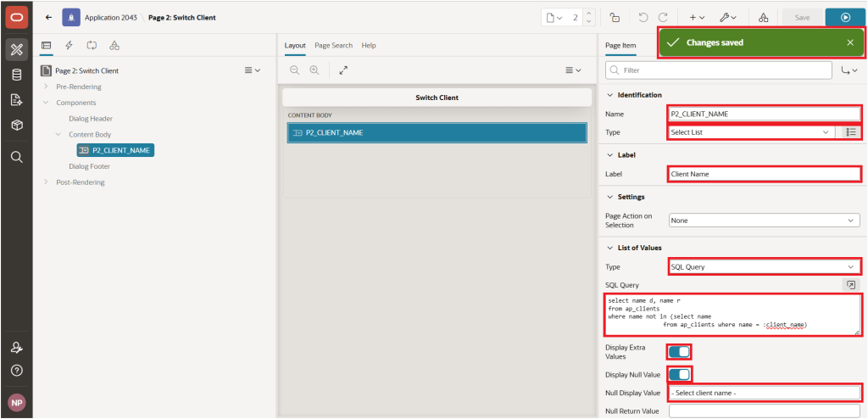Open the layout pane menu
868x419 pixels.
[x=573, y=70]
